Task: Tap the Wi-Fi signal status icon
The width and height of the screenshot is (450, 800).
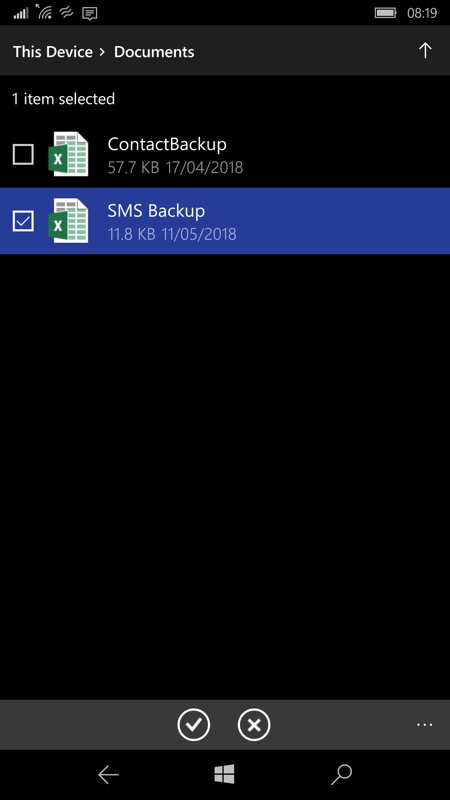Action: (44, 12)
